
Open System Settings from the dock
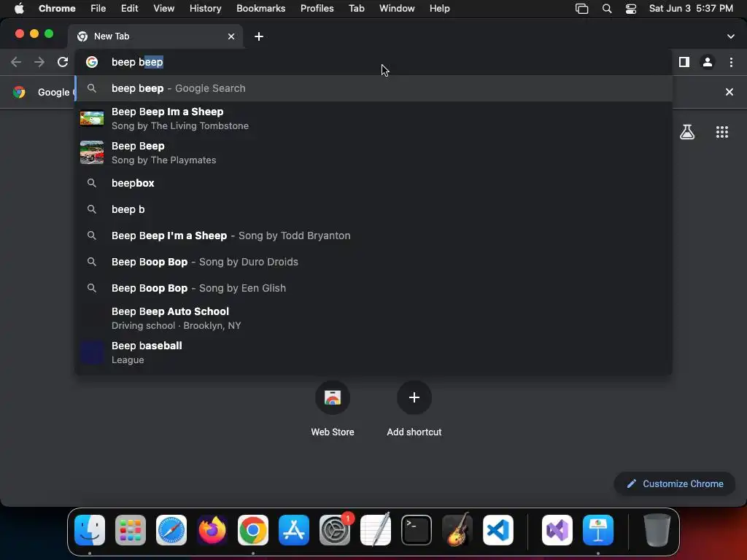334,530
